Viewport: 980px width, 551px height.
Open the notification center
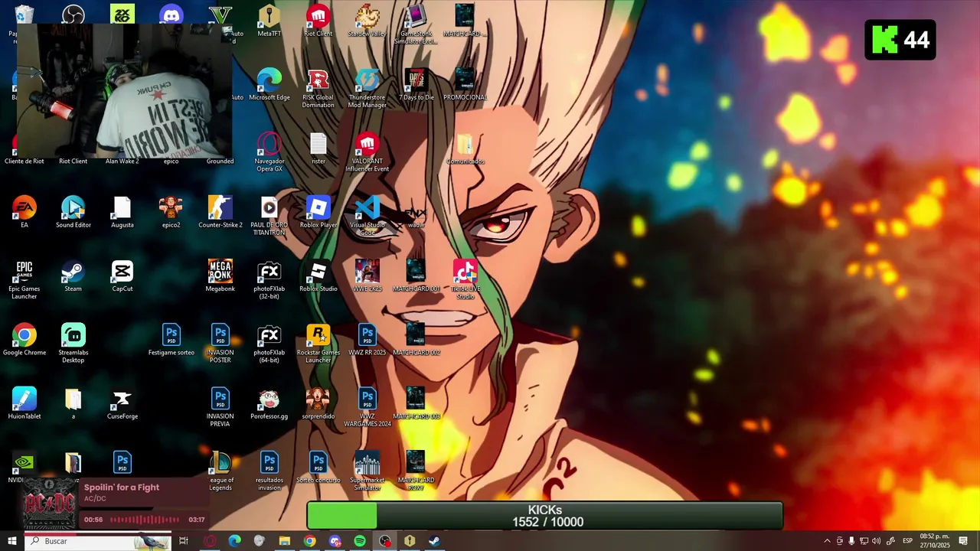coord(963,541)
